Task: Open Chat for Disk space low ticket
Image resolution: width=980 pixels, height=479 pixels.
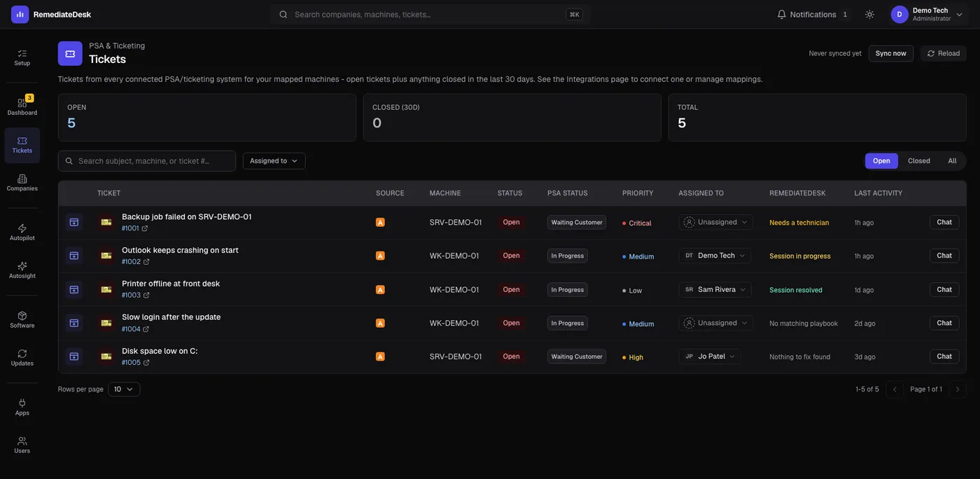Action: pos(944,356)
